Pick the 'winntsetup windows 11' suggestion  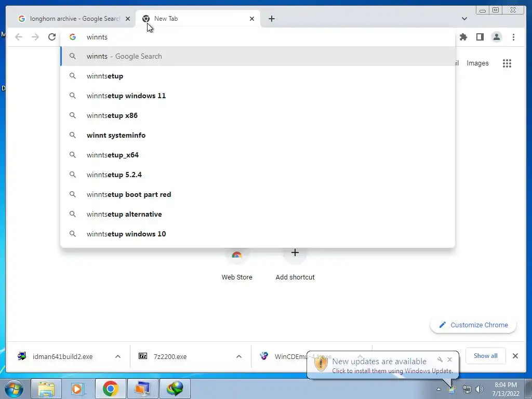[258, 96]
